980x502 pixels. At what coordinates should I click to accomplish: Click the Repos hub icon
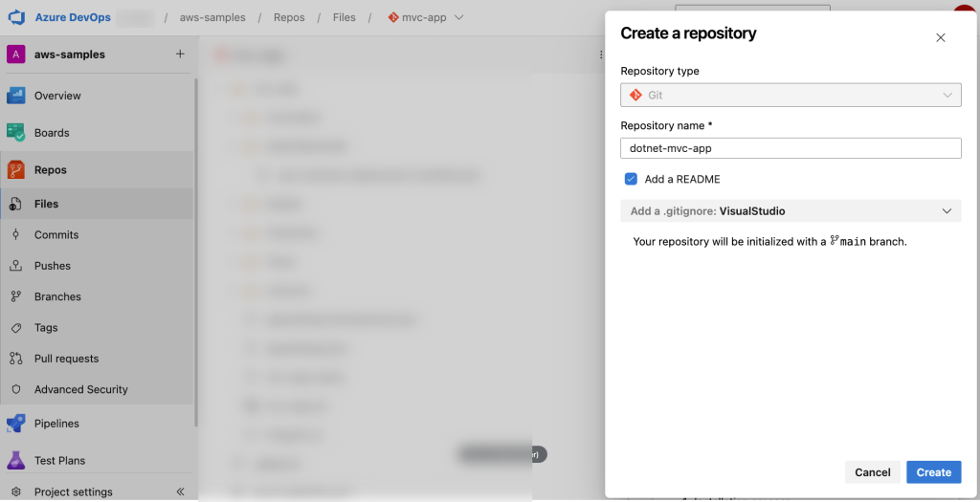15,170
